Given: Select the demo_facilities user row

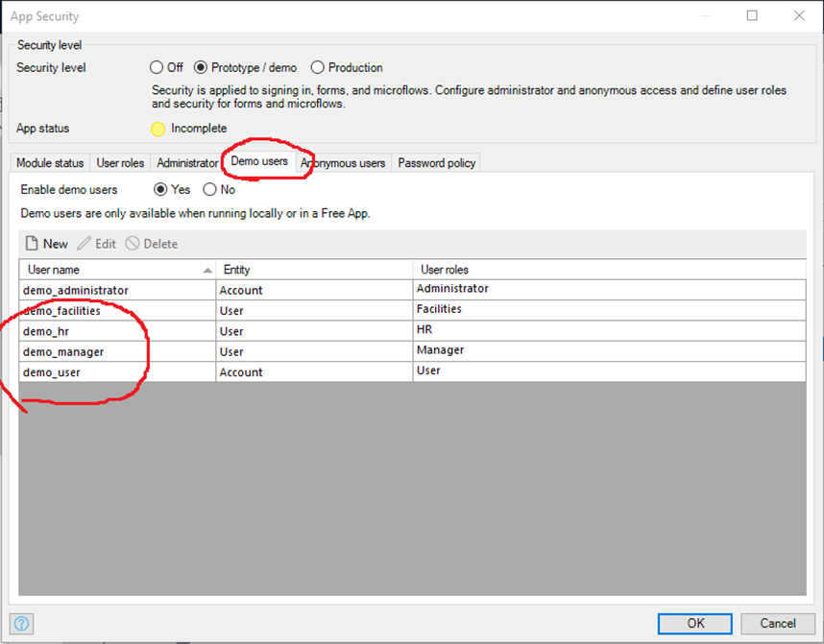Looking at the screenshot, I should pyautogui.click(x=412, y=310).
